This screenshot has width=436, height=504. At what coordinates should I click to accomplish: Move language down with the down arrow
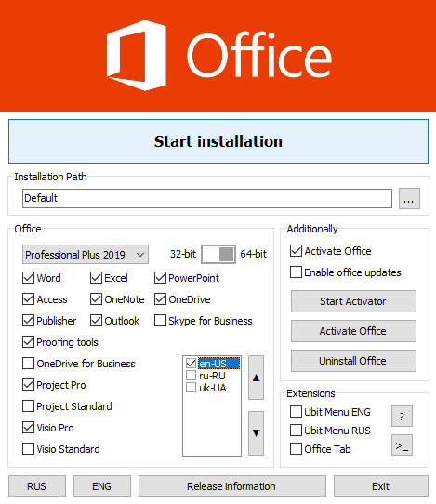pyautogui.click(x=256, y=433)
